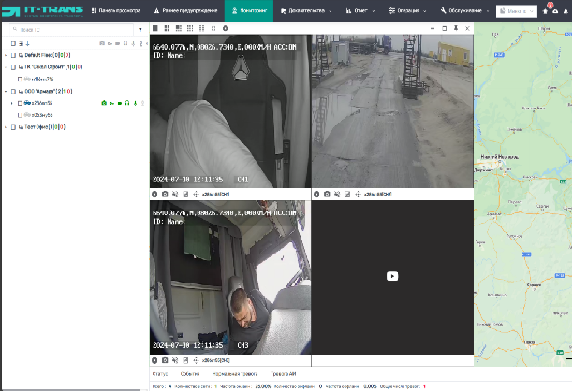Click the fullscreen video icon in toolbar
573x392 pixels.
[x=213, y=28]
